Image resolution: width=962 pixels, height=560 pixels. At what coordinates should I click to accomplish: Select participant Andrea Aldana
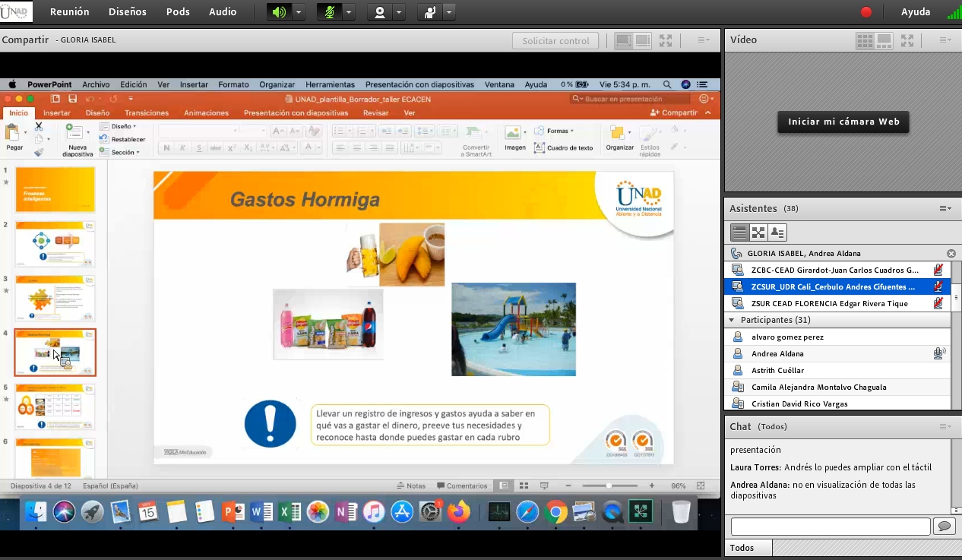pos(837,353)
